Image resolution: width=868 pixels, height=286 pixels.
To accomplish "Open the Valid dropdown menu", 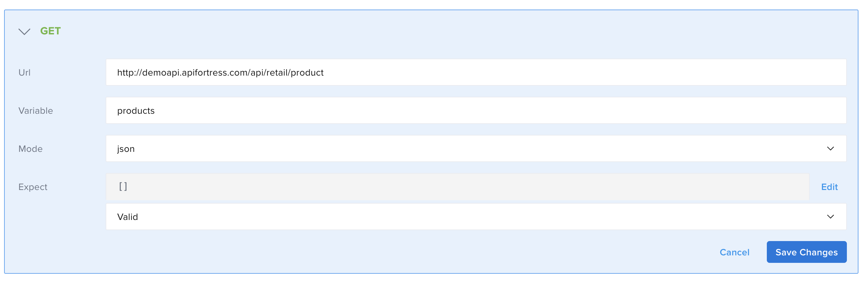I will pyautogui.click(x=476, y=217).
